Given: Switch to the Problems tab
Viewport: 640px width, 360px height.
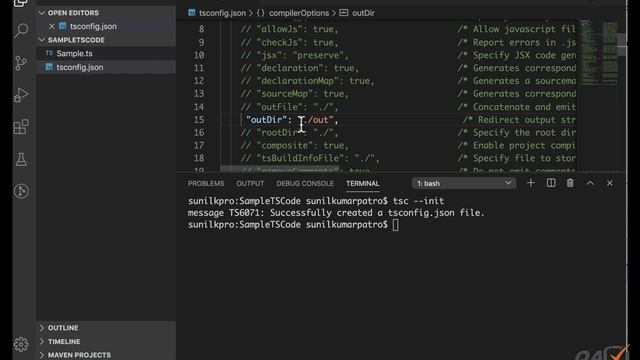Looking at the screenshot, I should click(206, 184).
